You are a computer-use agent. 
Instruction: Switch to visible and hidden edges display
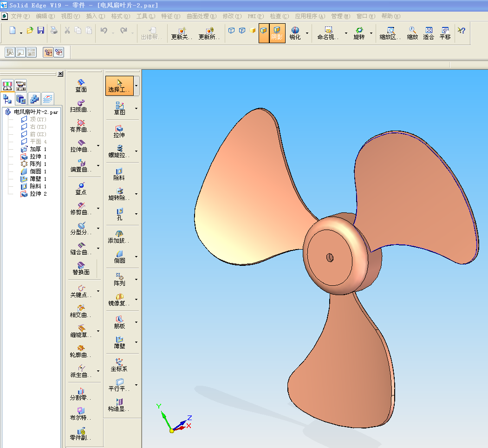(242, 30)
